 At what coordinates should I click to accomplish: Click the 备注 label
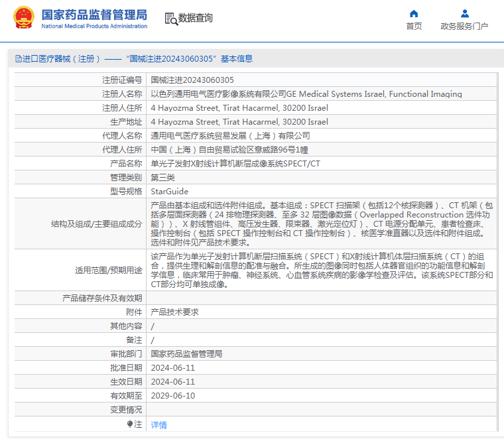[x=134, y=340]
